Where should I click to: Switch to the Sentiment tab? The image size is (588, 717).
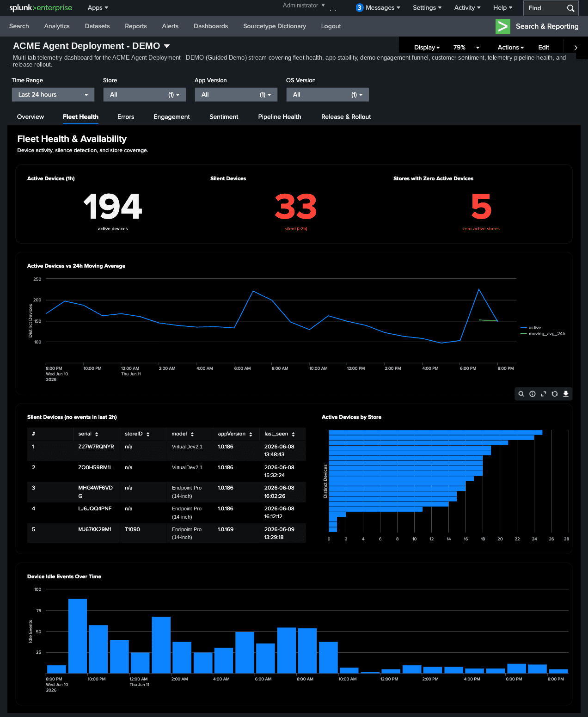click(224, 117)
